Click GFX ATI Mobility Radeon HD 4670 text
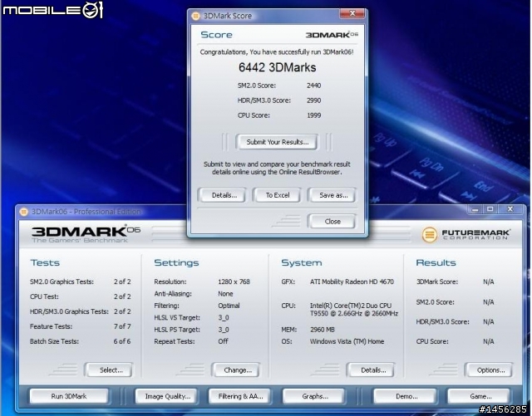This screenshot has width=532, height=416. tap(352, 281)
